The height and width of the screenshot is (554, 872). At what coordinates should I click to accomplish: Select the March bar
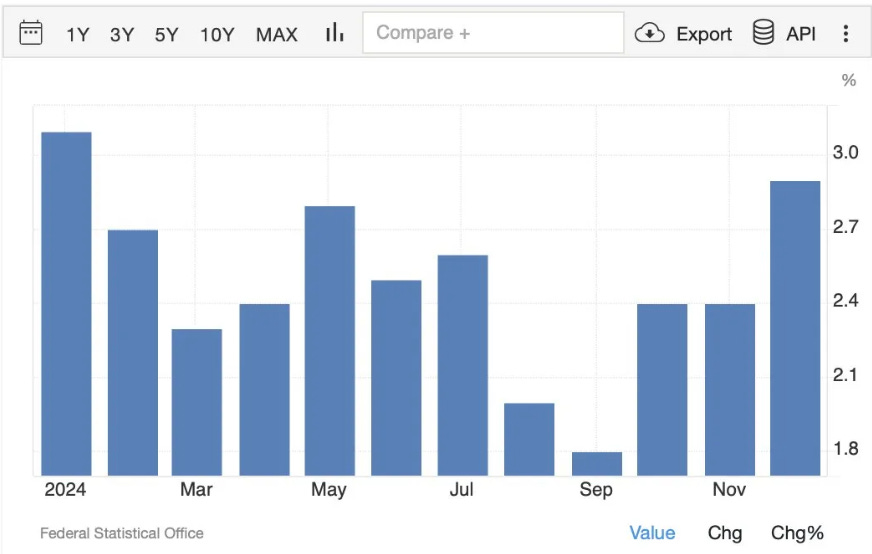197,402
